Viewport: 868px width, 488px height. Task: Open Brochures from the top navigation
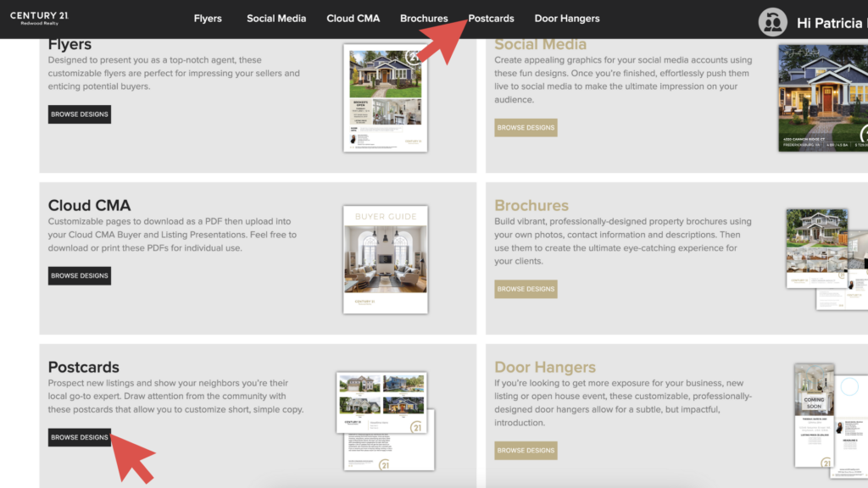[x=424, y=19]
